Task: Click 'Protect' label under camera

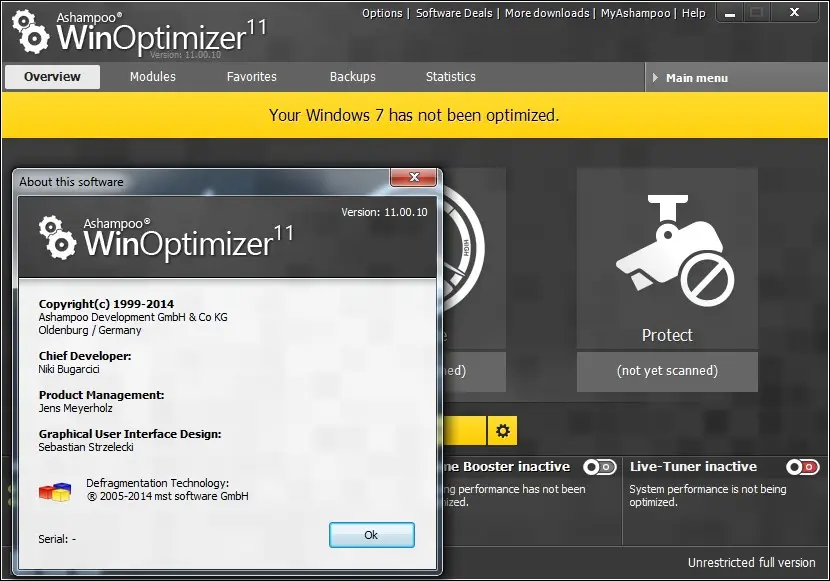Action: pyautogui.click(x=667, y=335)
